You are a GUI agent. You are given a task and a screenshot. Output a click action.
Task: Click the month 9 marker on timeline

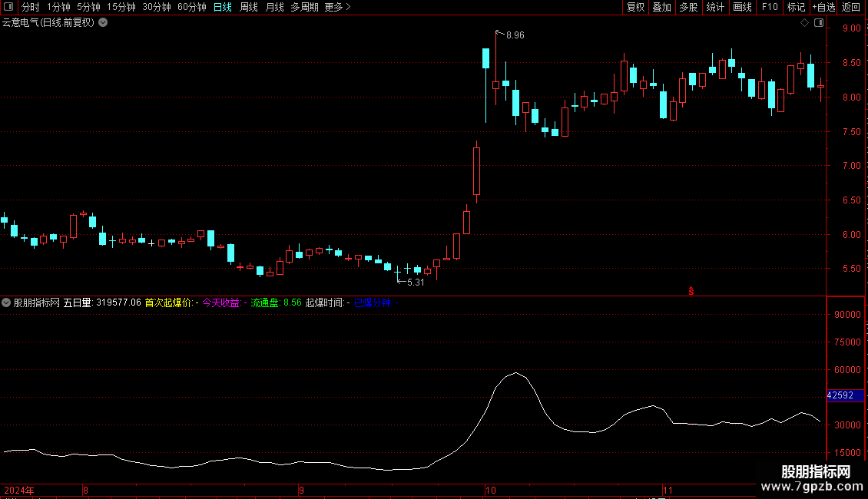point(301,490)
